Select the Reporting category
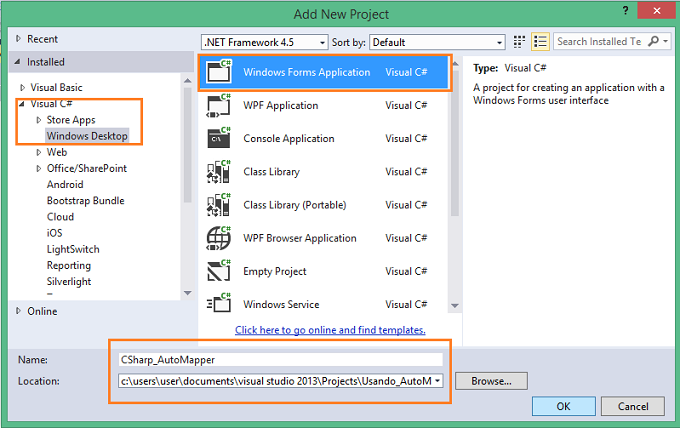The width and height of the screenshot is (680, 428). point(69,265)
